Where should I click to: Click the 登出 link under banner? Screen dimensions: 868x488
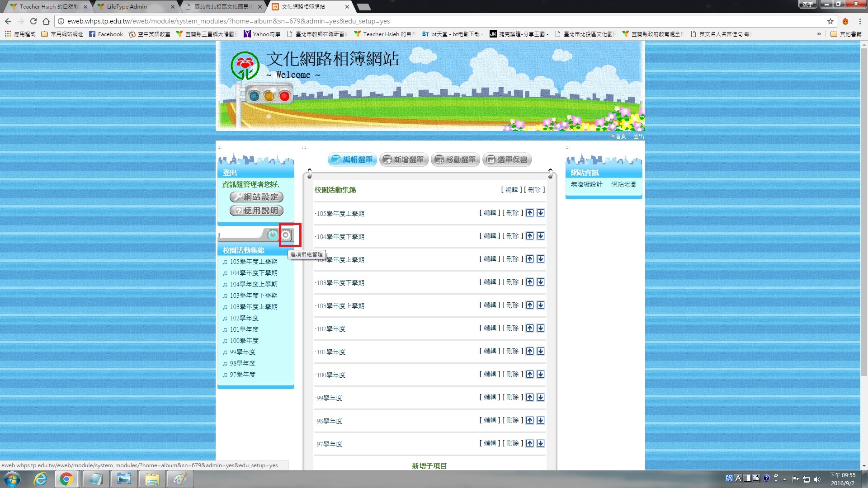(x=638, y=136)
